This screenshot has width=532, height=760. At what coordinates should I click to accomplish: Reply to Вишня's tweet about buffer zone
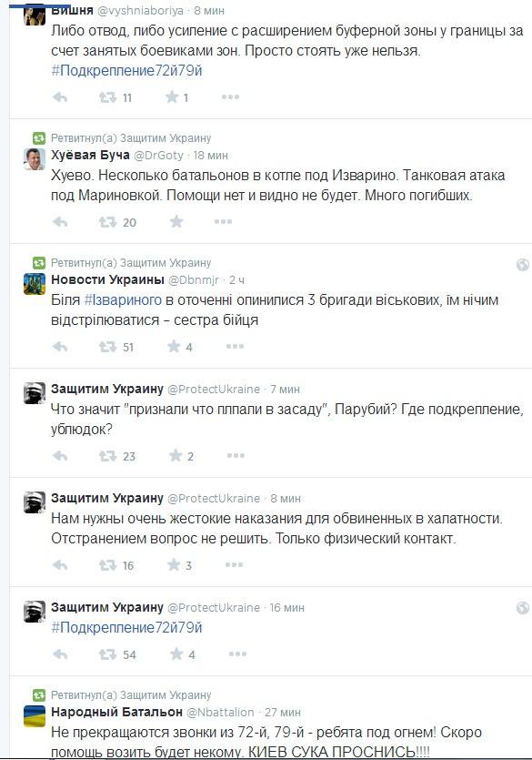(x=60, y=97)
